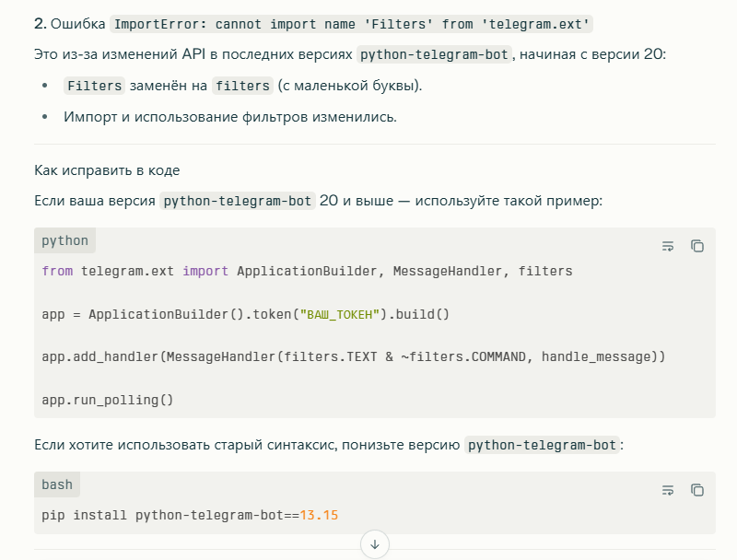Click the scroll-down arrow button
This screenshot has width=737, height=560.
375,544
